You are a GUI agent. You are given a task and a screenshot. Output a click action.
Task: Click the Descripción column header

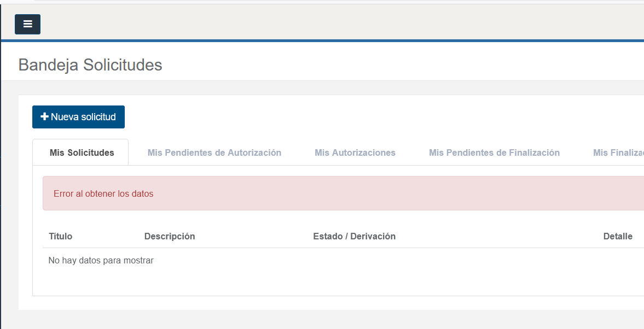tap(170, 236)
